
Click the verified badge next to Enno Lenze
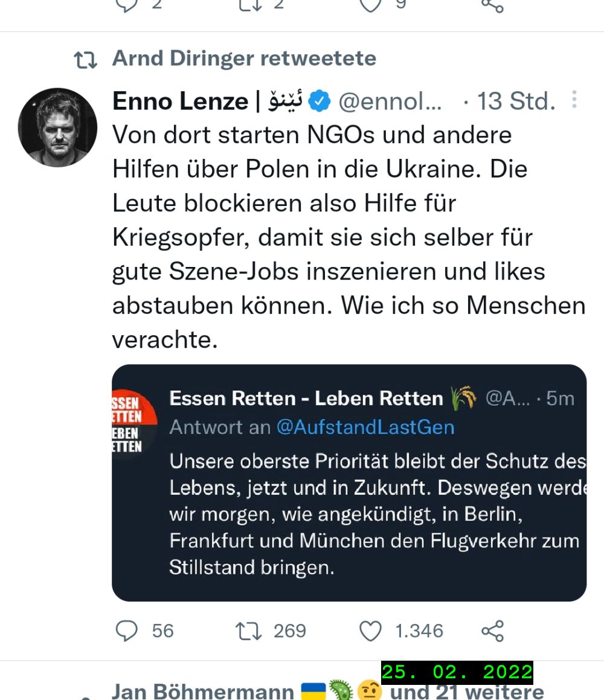point(320,101)
